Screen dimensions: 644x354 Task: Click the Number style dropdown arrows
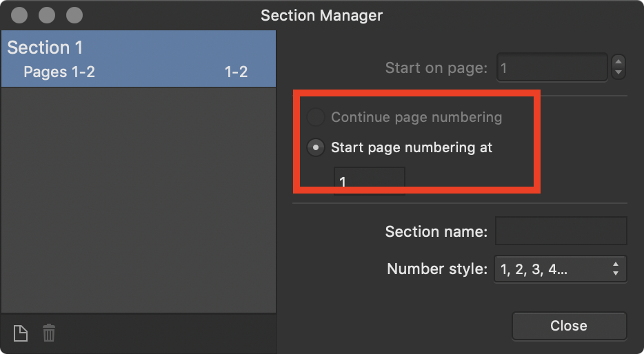615,269
